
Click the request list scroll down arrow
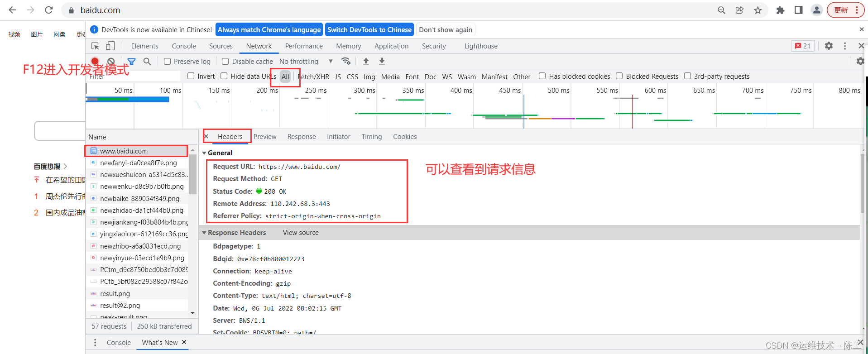pos(192,313)
